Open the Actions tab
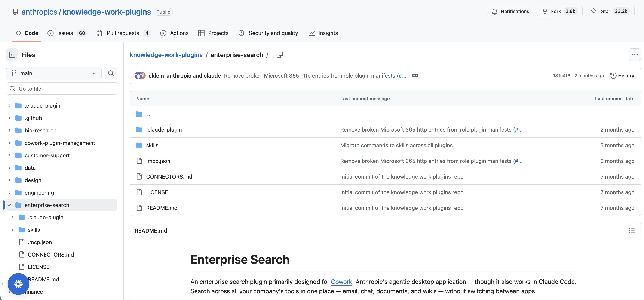Screen dimensions: 644x300 (175, 33)
